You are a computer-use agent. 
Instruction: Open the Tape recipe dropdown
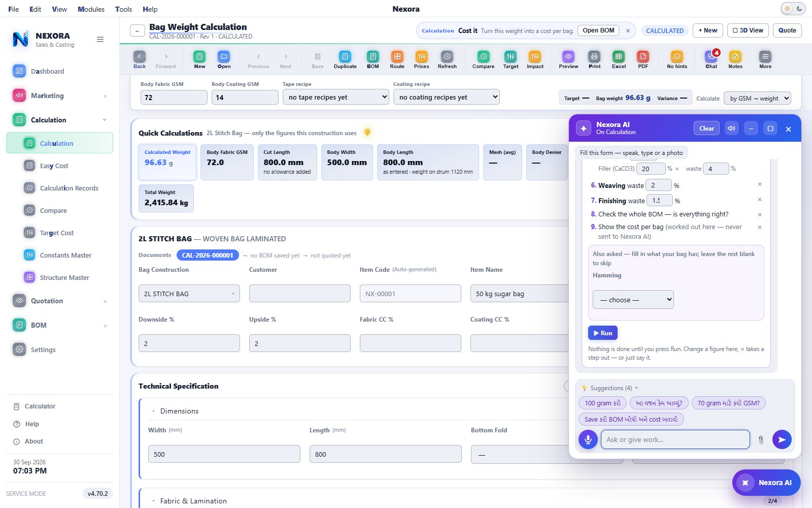point(336,97)
